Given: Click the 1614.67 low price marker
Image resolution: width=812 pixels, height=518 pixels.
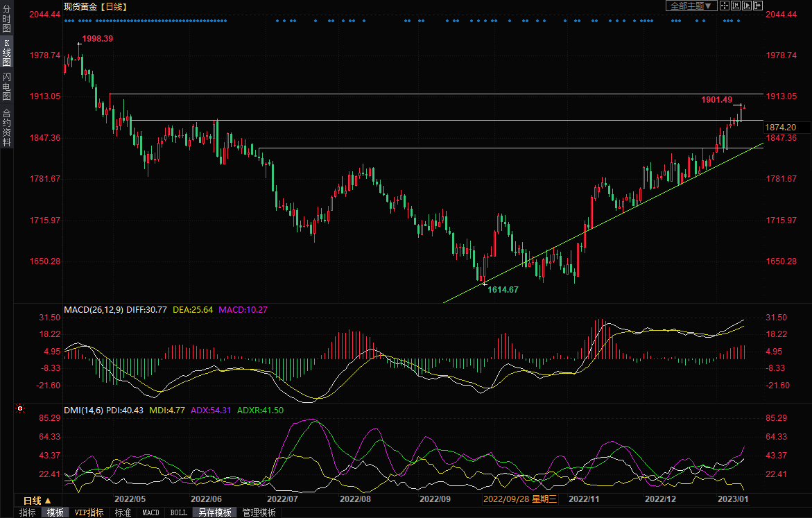Looking at the screenshot, I should pyautogui.click(x=503, y=289).
